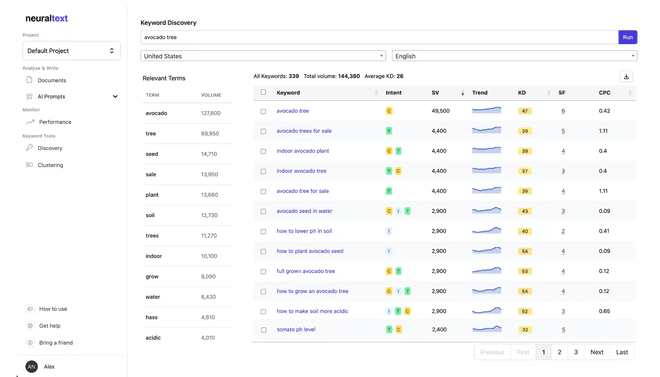
Task: Click the CPC value 0.65
Action: (x=604, y=311)
